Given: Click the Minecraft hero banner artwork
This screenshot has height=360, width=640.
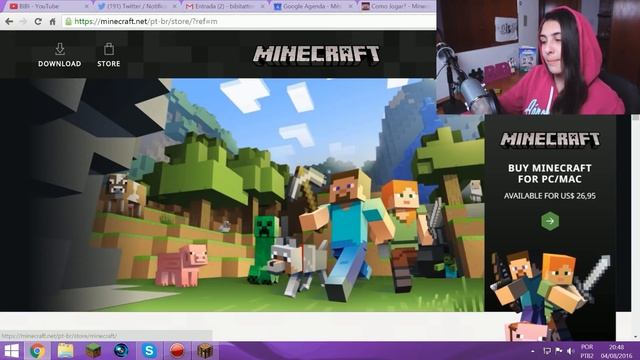Looking at the screenshot, I should [243, 195].
